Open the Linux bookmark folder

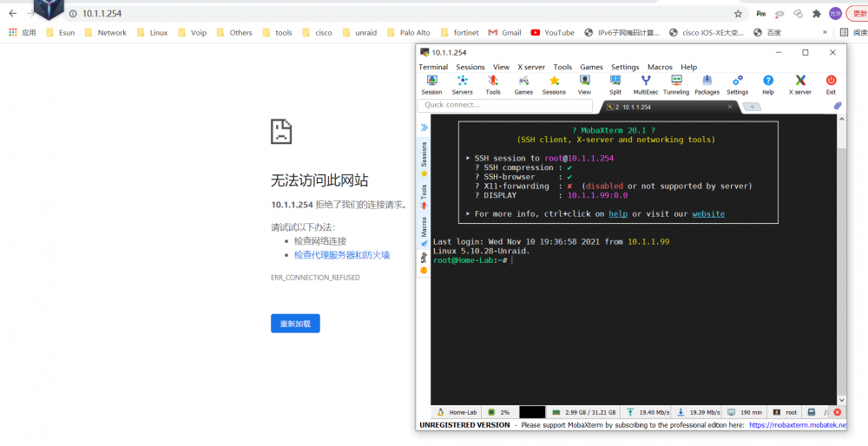[x=152, y=33]
